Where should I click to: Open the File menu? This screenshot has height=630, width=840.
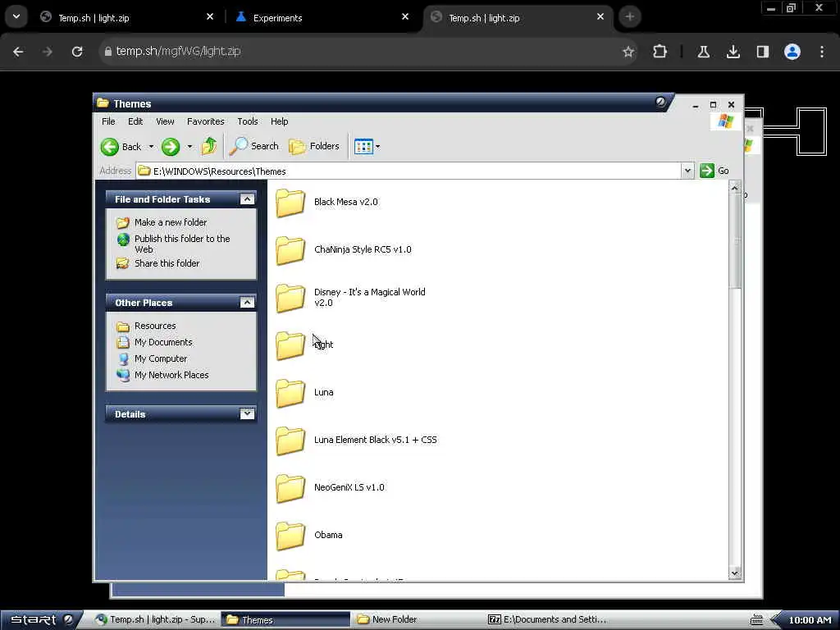(108, 121)
